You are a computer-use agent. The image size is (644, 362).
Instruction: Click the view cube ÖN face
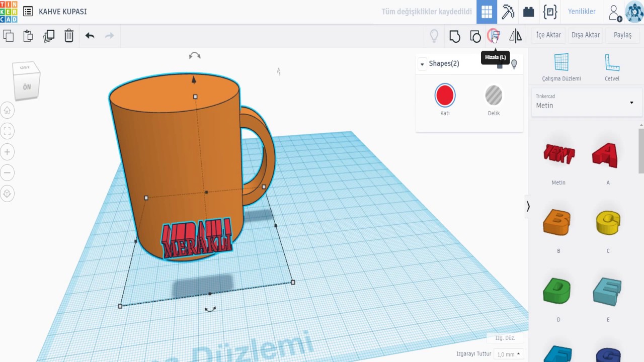click(27, 87)
